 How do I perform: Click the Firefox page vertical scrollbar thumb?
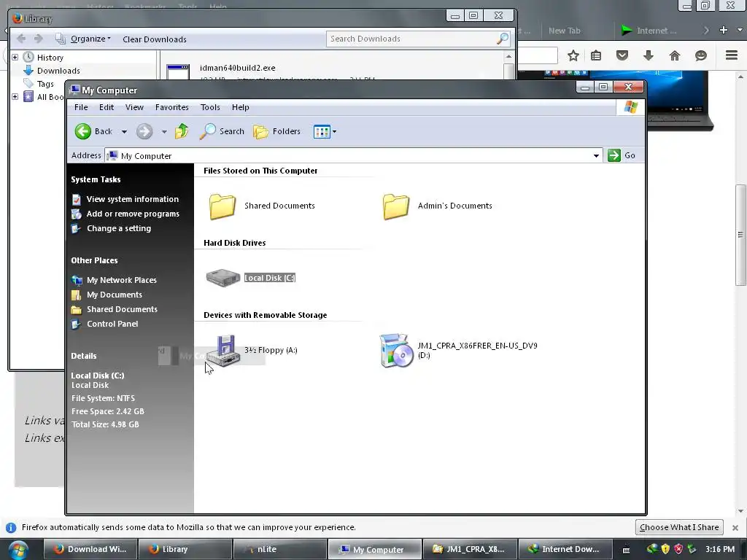click(x=740, y=235)
